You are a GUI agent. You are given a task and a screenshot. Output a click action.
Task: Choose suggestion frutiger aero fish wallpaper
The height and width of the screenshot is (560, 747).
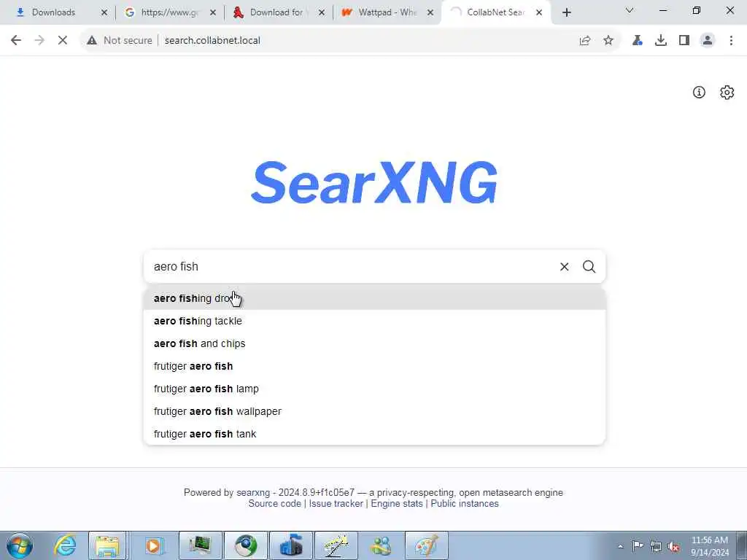pyautogui.click(x=374, y=411)
